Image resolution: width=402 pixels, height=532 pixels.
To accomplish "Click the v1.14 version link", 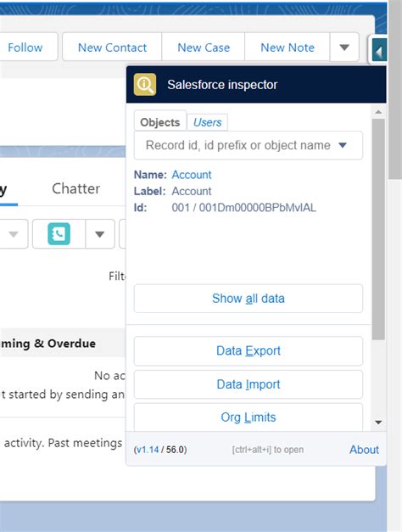I will coord(148,450).
